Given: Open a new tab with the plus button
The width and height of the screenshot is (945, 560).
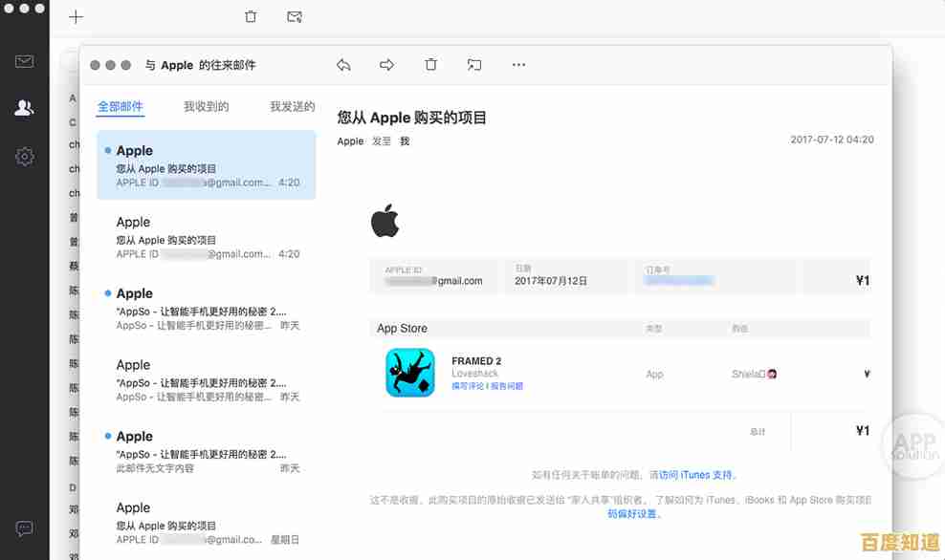Looking at the screenshot, I should [76, 16].
